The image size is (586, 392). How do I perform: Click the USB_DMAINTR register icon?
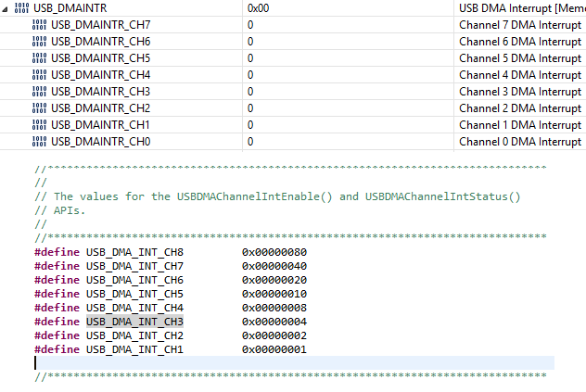(21, 7)
